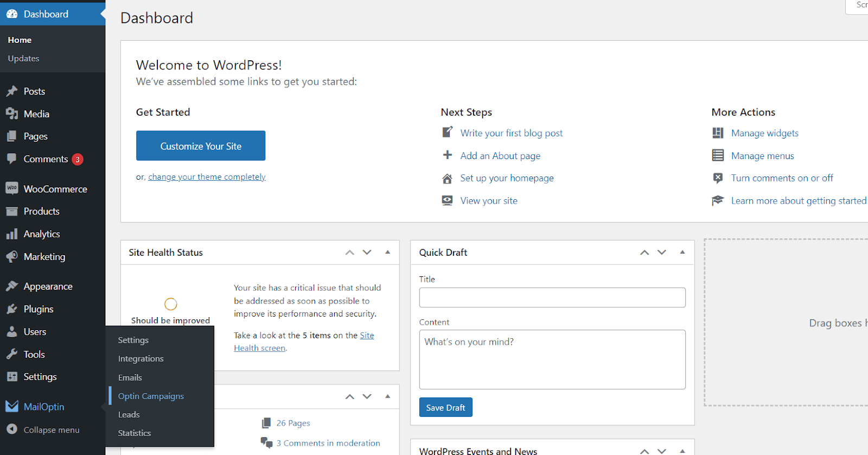868x455 pixels.
Task: Move Quick Draft box down
Action: click(662, 252)
